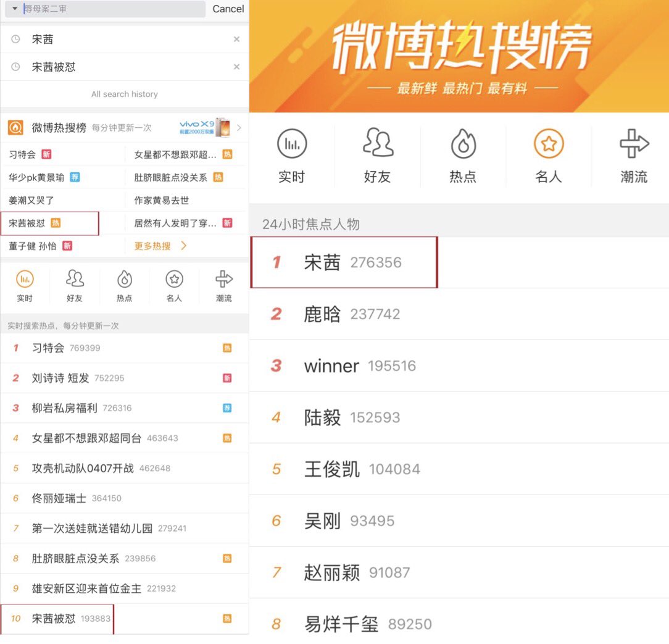Tap the search input field with 辱母案二审
Image resolution: width=669 pixels, height=644 pixels.
(x=105, y=9)
